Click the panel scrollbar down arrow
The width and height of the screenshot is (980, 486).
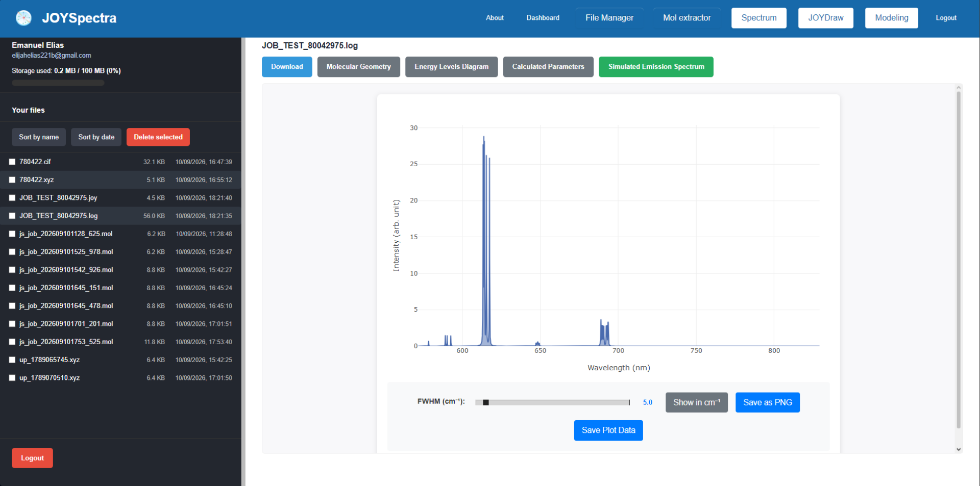tap(959, 449)
